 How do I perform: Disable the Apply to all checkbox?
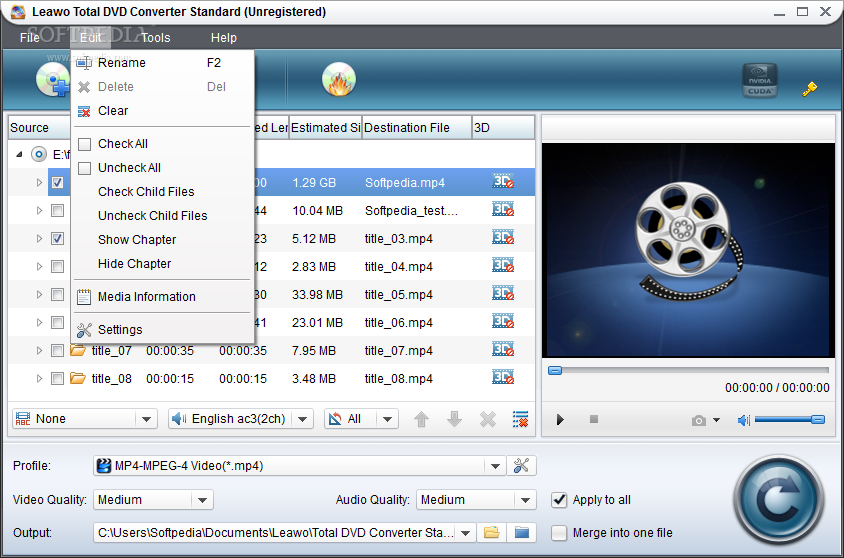[x=559, y=500]
